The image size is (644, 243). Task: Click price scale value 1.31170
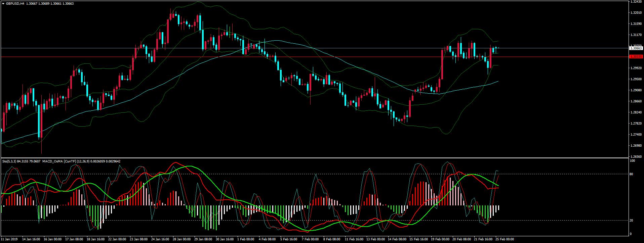click(636, 35)
